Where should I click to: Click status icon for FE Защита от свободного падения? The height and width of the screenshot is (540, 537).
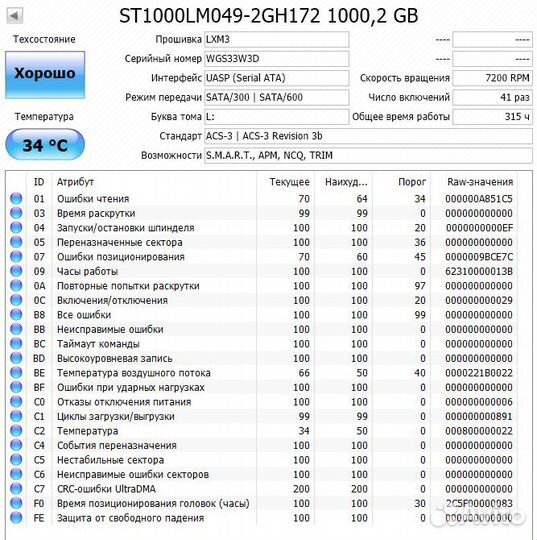click(x=16, y=518)
